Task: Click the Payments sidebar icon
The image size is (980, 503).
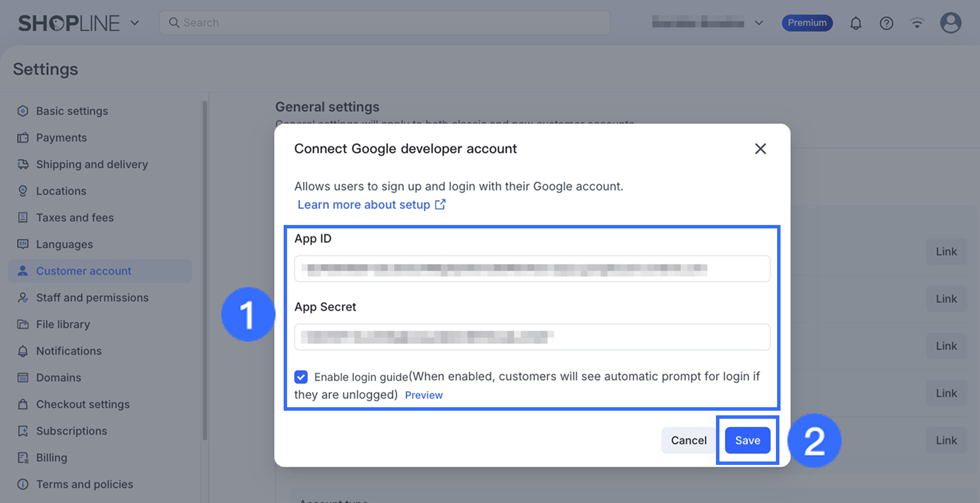Action: pos(23,138)
